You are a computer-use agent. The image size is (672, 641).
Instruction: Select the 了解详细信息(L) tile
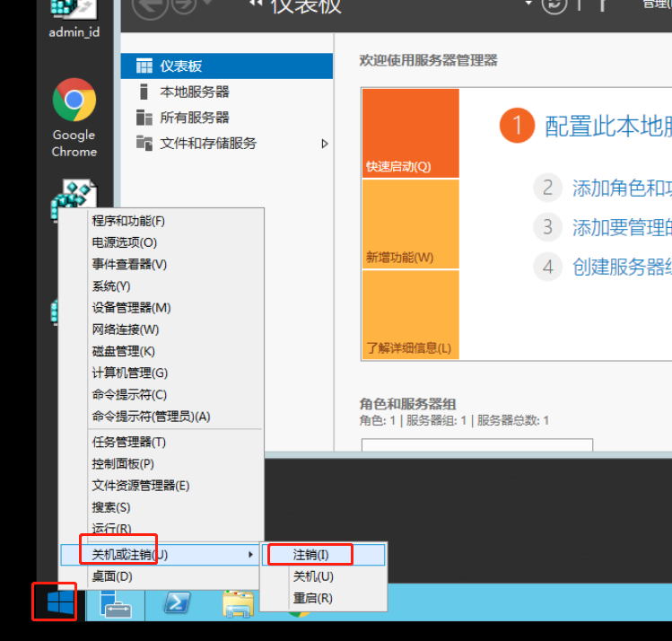click(x=410, y=314)
